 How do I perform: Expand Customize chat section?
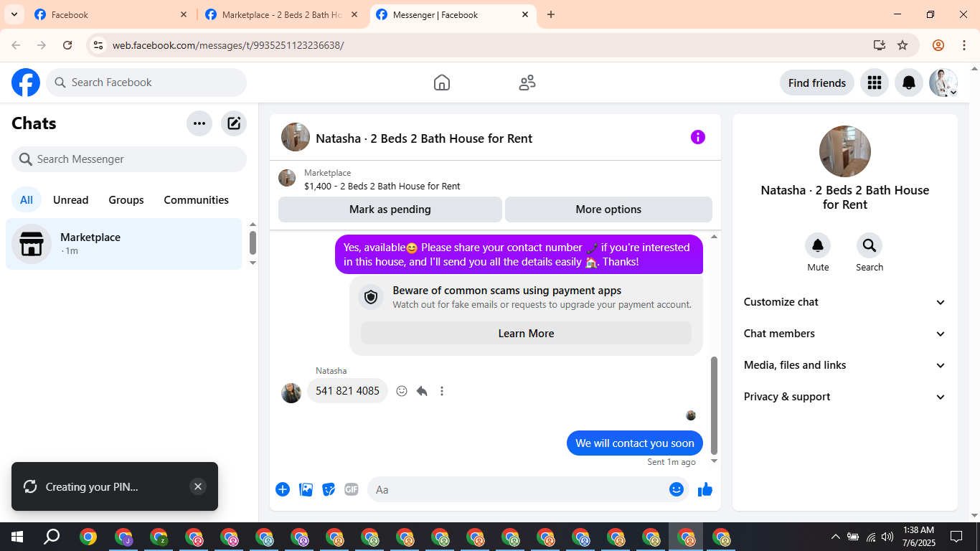(845, 302)
